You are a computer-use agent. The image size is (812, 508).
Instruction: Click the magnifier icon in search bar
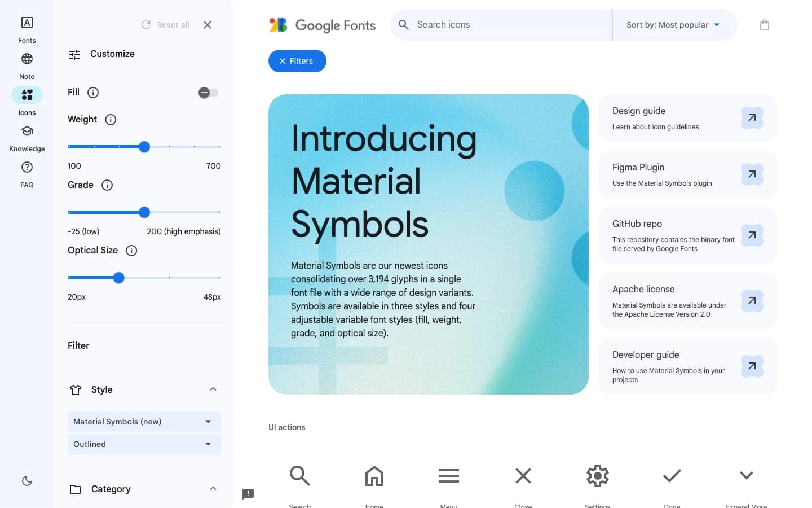[404, 25]
